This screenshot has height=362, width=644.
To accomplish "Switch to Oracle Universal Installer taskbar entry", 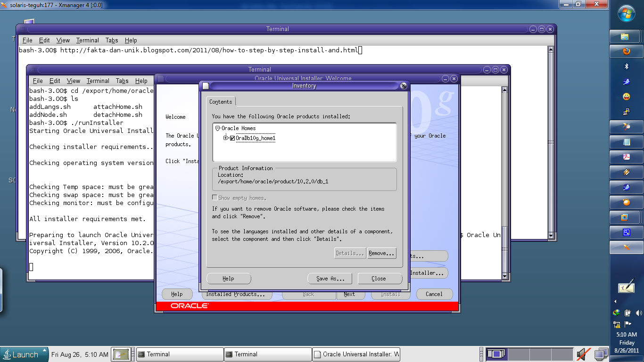I will 356,354.
